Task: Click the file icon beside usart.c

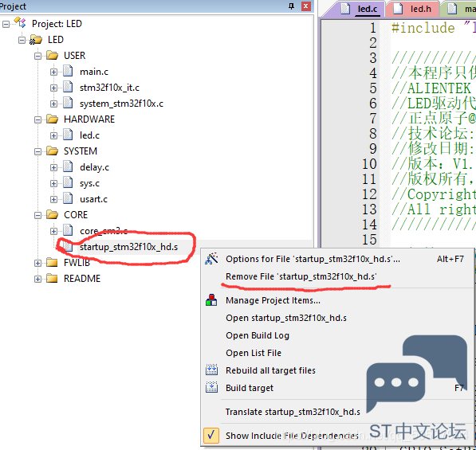Action: coord(68,198)
